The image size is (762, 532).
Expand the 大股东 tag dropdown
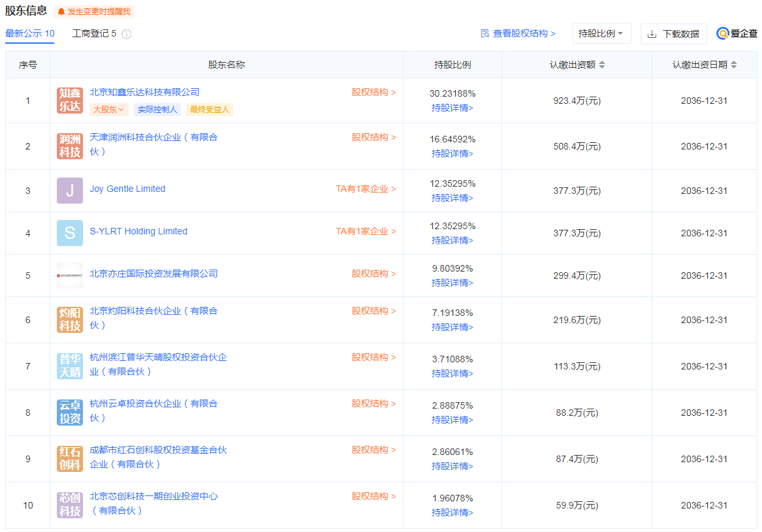[108, 110]
